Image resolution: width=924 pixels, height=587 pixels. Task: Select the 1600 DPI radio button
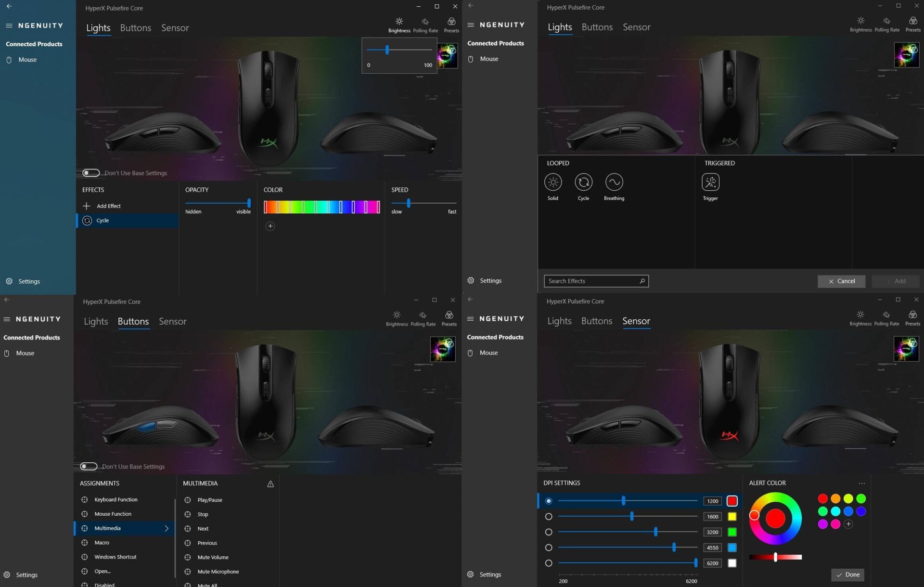click(x=548, y=516)
